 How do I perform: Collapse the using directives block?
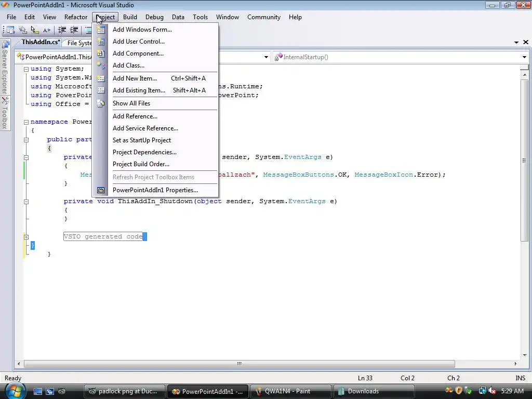pos(26,69)
